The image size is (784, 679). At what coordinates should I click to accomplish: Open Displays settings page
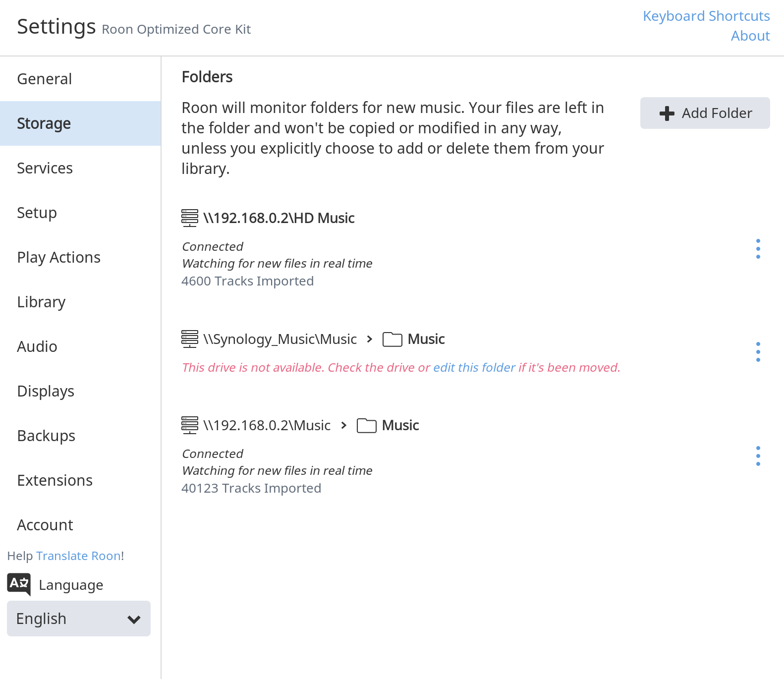[x=80, y=391]
